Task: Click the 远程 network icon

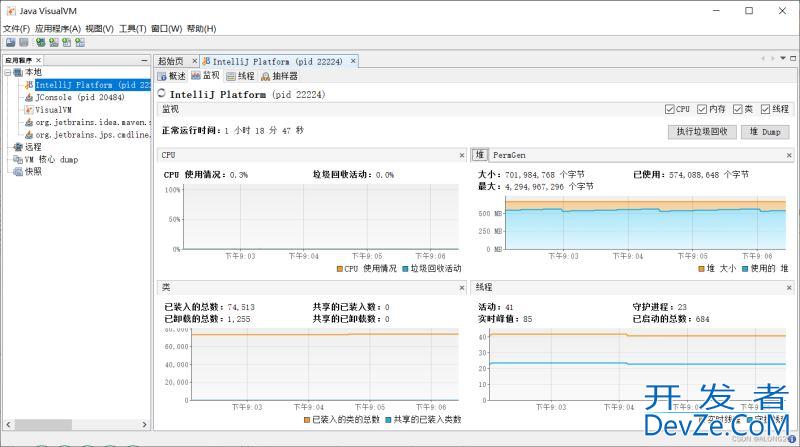Action: point(18,147)
